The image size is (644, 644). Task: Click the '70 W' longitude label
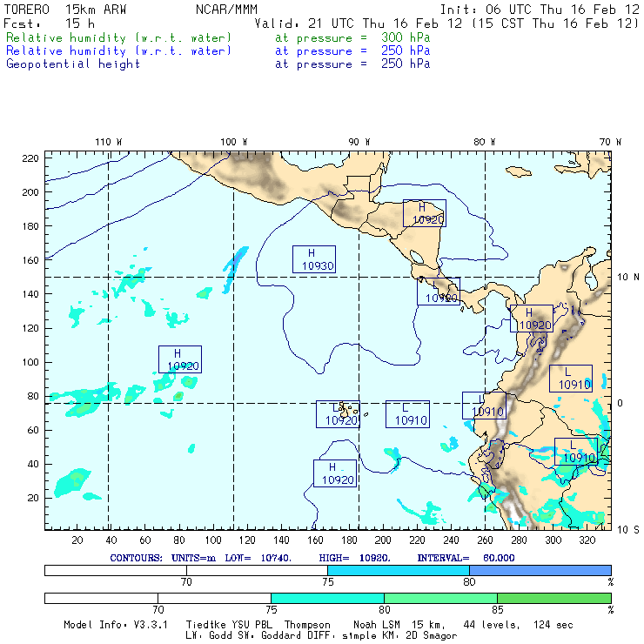tap(610, 142)
